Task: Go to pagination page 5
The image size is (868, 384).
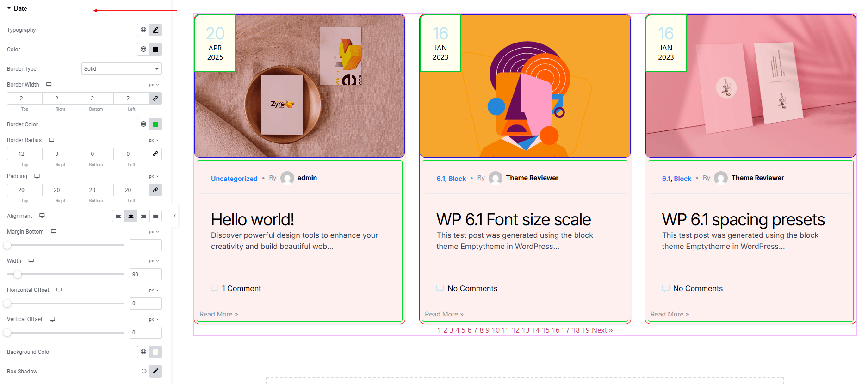Action: (x=463, y=330)
